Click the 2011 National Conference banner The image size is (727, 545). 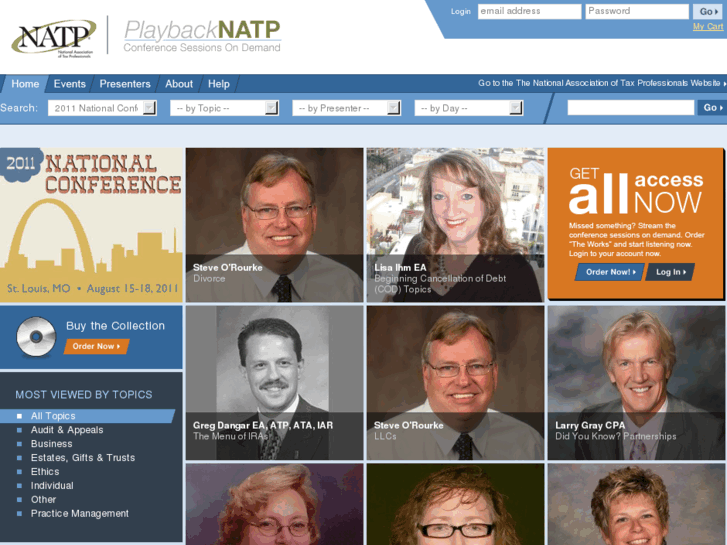91,225
